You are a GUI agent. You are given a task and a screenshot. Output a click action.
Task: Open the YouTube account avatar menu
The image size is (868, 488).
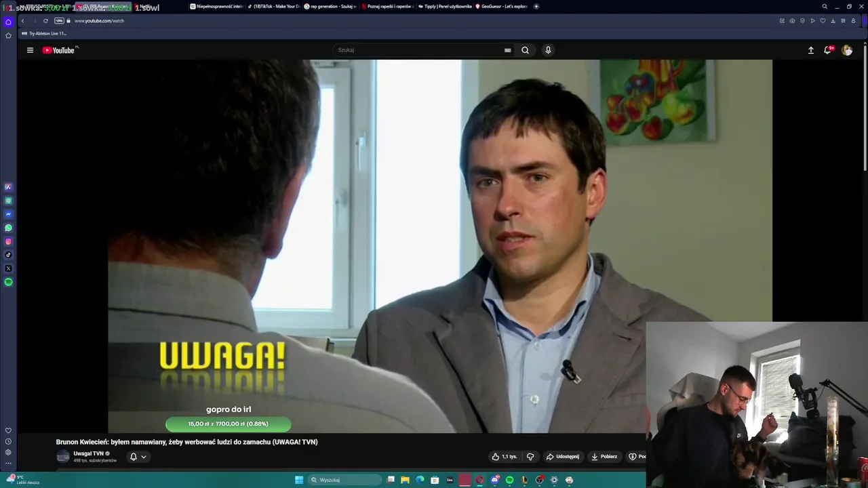(847, 50)
